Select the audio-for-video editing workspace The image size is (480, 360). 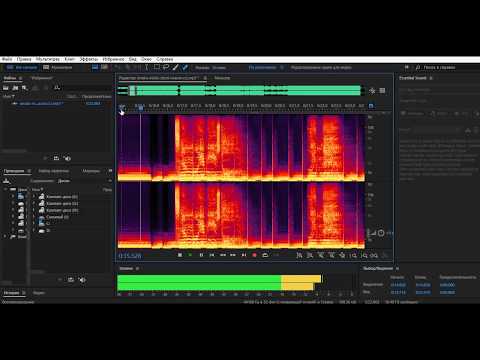click(x=321, y=67)
